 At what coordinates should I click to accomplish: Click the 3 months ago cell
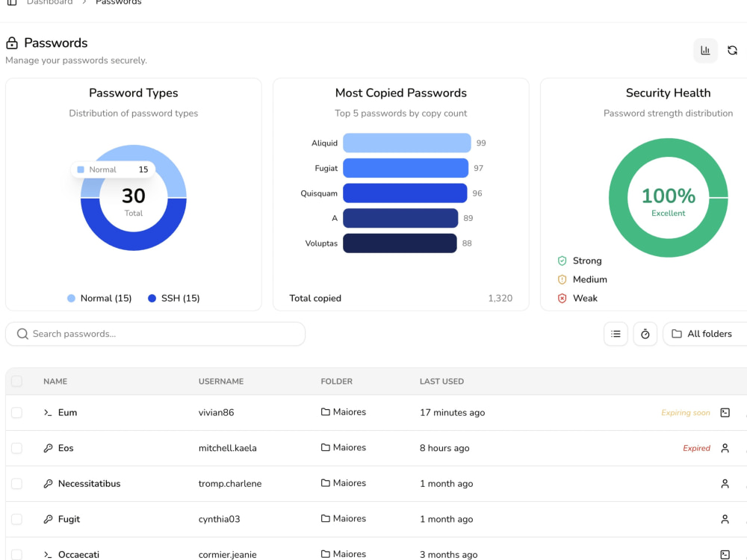click(448, 554)
